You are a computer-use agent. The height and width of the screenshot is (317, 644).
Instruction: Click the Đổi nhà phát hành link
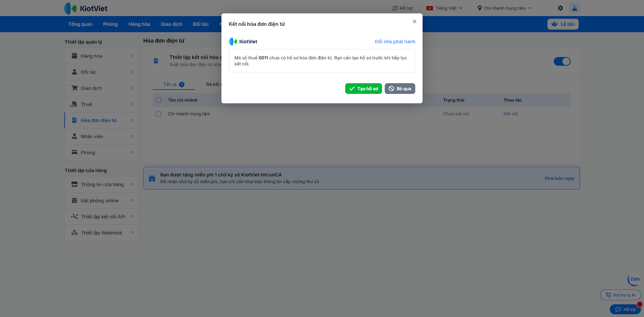click(x=395, y=41)
